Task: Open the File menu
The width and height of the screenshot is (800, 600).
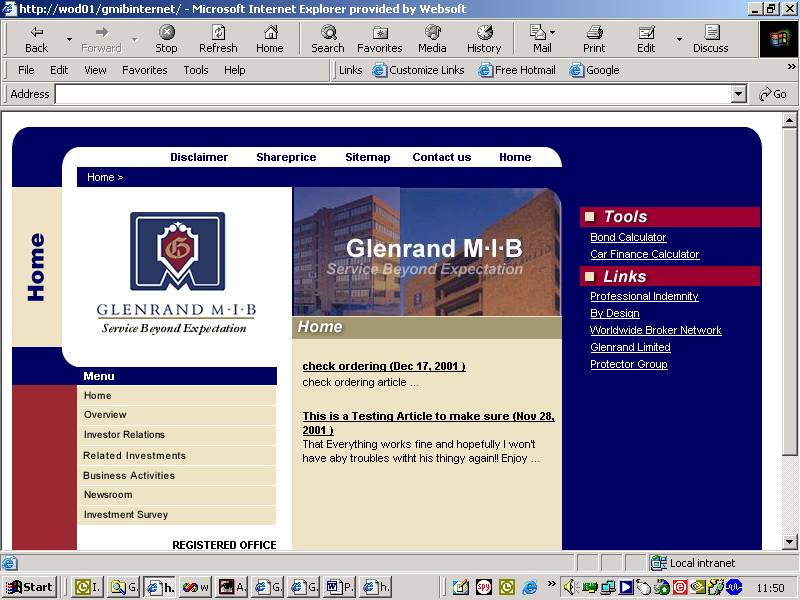Action: pyautogui.click(x=26, y=70)
